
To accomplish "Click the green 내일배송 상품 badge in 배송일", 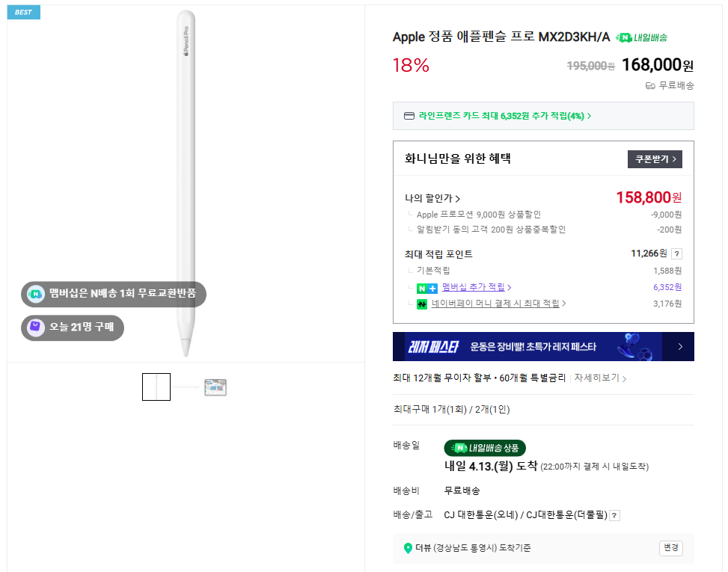I will (485, 448).
